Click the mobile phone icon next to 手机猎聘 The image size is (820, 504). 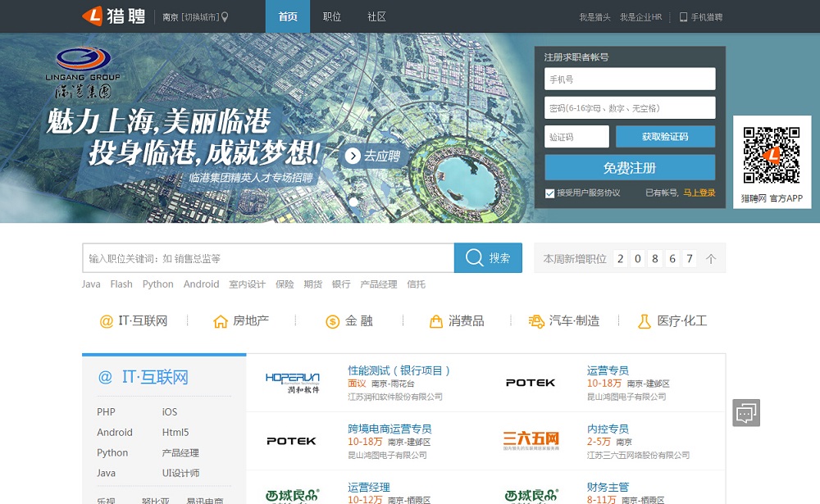coord(683,17)
